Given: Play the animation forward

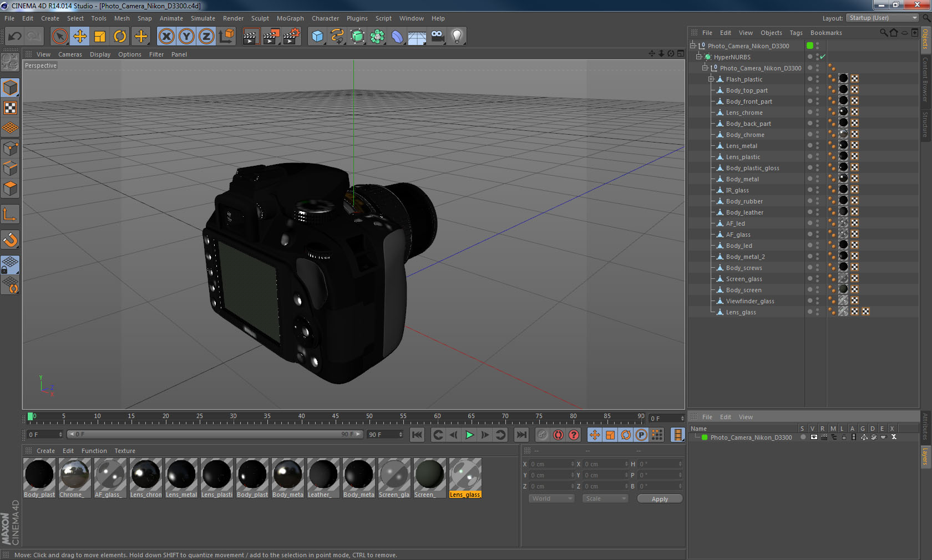Looking at the screenshot, I should (x=469, y=435).
